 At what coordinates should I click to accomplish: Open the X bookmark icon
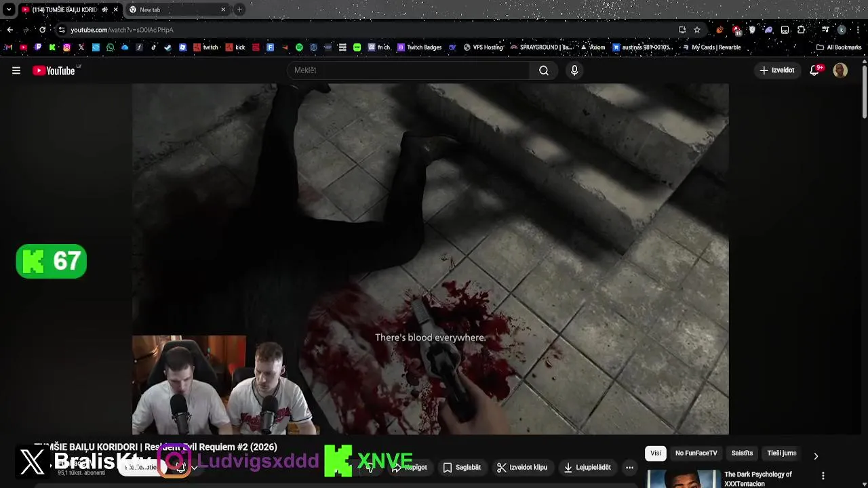[81, 47]
